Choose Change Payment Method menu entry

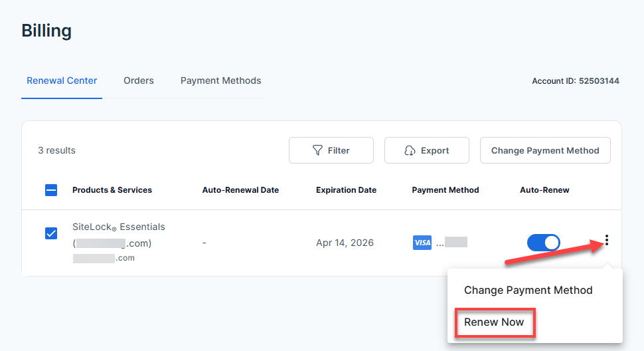pos(528,290)
